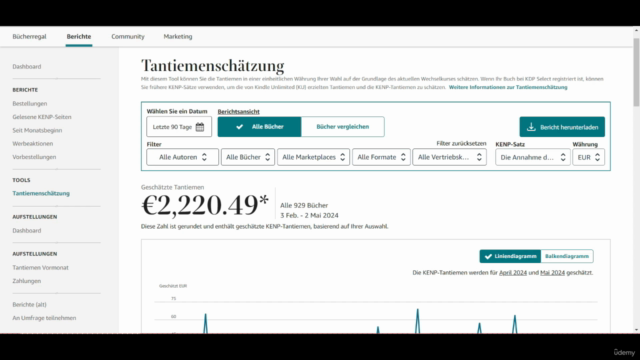Open Tantiemen Vormonat report
The height and width of the screenshot is (360, 640).
point(40,268)
